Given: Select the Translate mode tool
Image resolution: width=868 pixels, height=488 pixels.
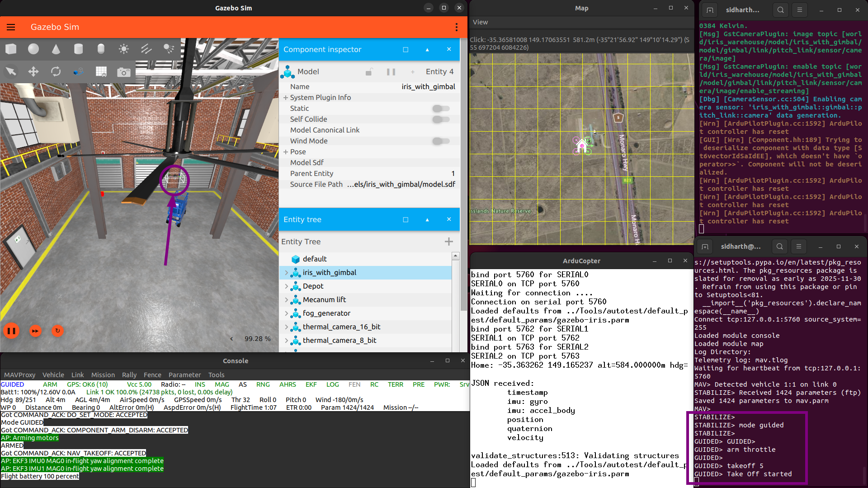Looking at the screenshot, I should coord(33,71).
